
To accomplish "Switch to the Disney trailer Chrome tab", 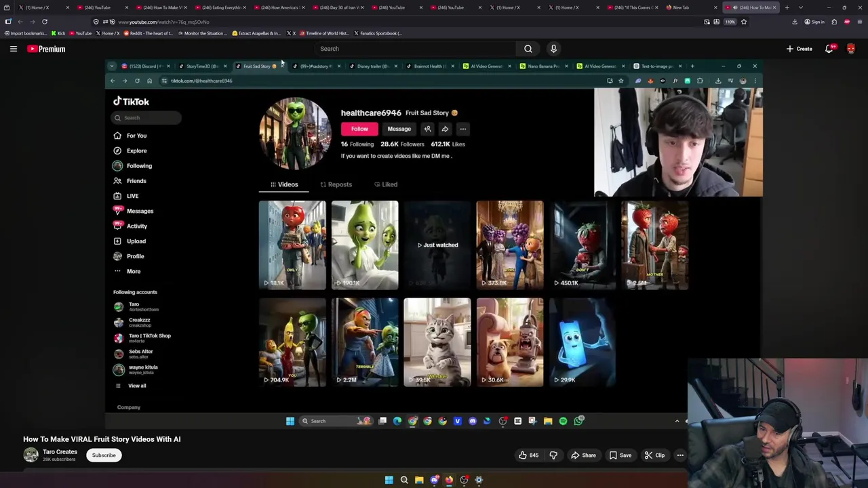I will pos(372,66).
